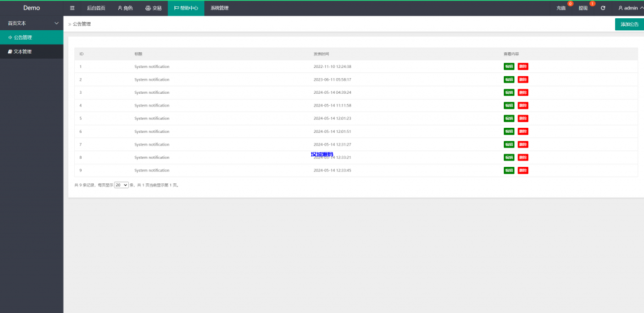This screenshot has height=313, width=644.
Task: Click the 提现 withdrawal notification badge item
Action: pos(583,8)
